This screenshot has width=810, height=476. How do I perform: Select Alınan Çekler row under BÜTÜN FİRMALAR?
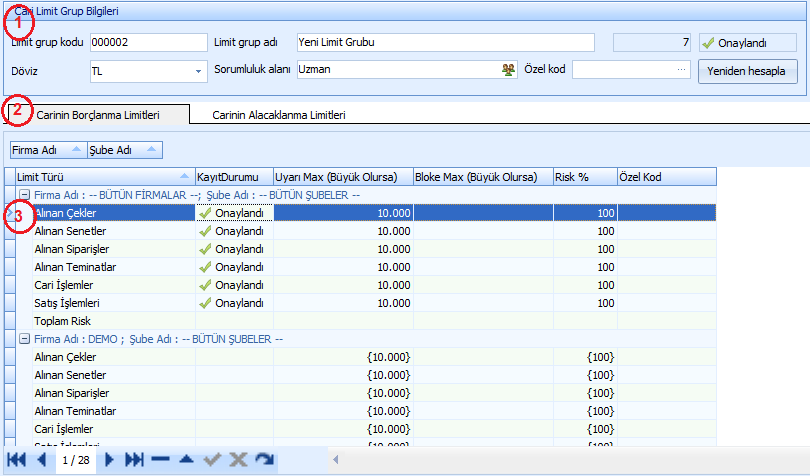tap(366, 213)
